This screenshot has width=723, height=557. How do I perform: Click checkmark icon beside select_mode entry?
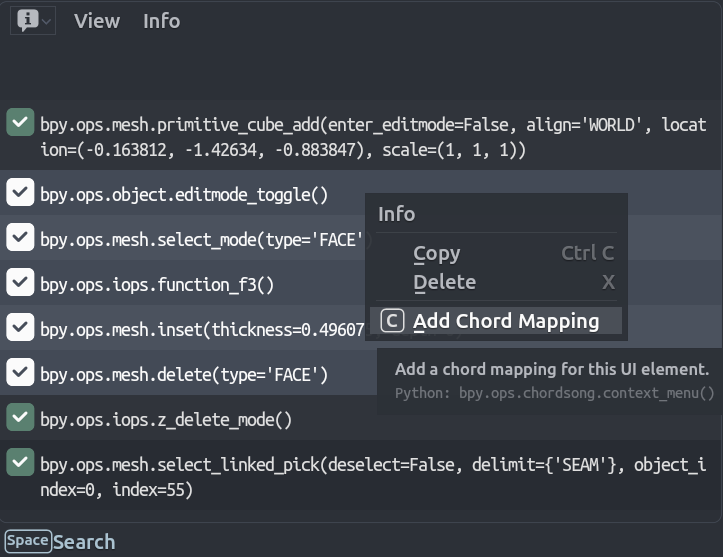pos(20,238)
